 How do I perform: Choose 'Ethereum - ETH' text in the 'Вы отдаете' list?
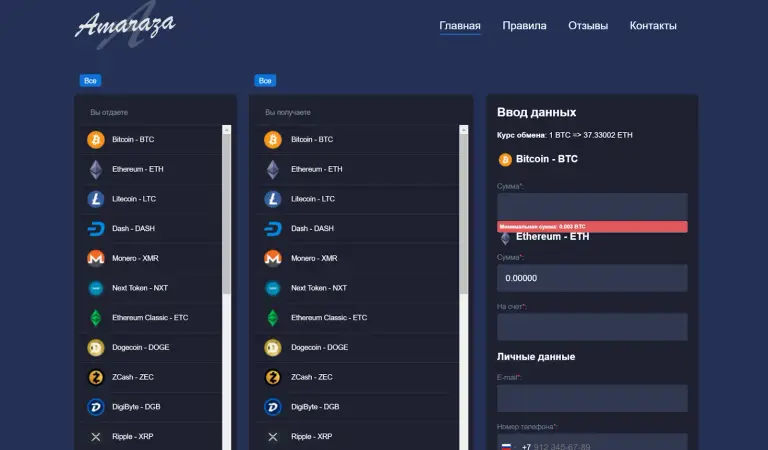coord(138,169)
